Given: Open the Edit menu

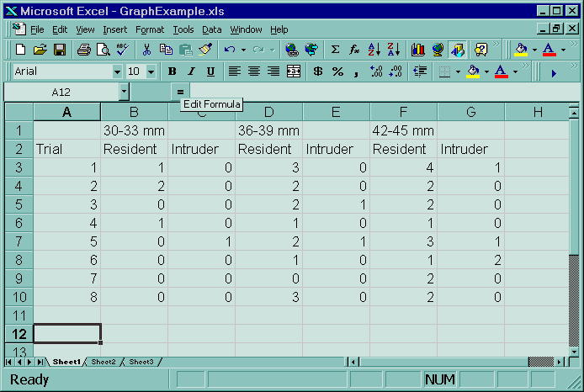Looking at the screenshot, I should point(60,29).
